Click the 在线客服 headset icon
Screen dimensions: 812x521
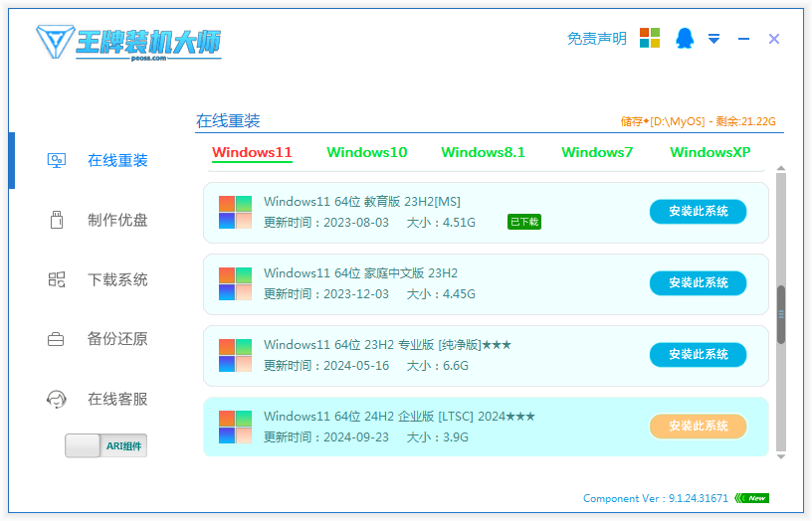57,399
